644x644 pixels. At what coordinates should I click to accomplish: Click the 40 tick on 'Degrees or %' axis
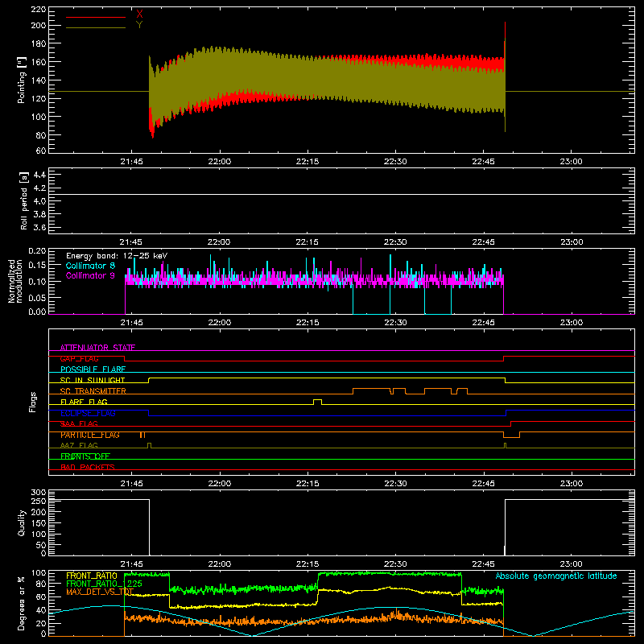[x=41, y=610]
